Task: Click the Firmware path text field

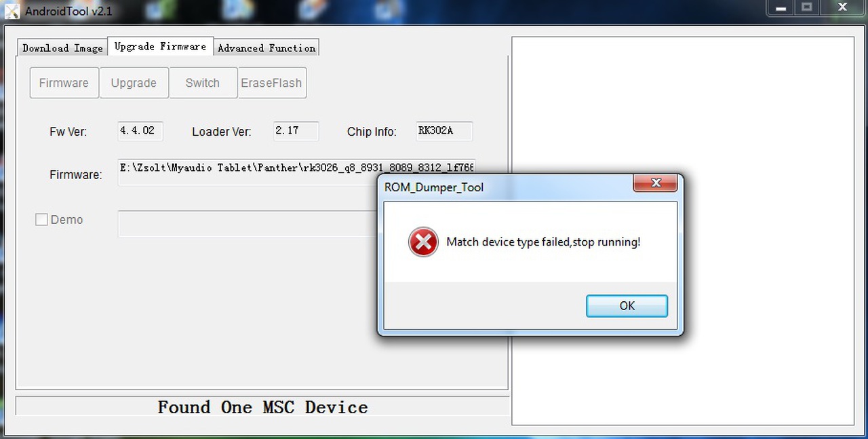Action: click(x=297, y=172)
